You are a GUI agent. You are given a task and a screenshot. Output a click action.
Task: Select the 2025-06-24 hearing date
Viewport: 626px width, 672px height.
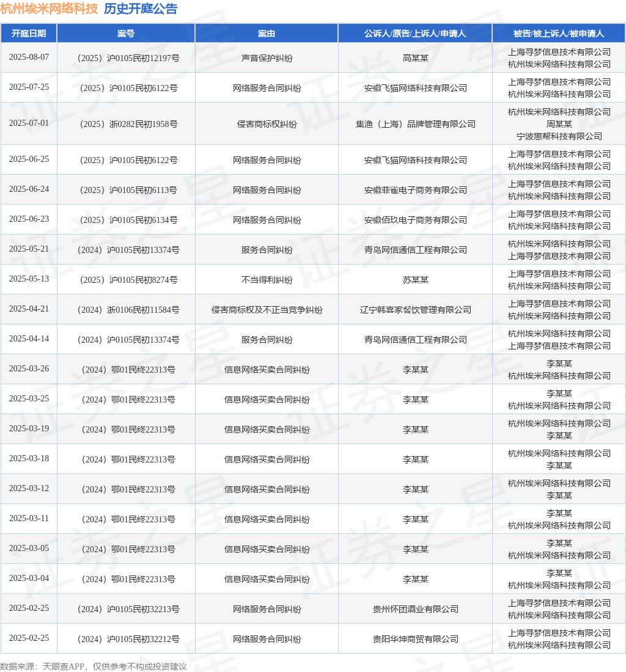pos(29,189)
